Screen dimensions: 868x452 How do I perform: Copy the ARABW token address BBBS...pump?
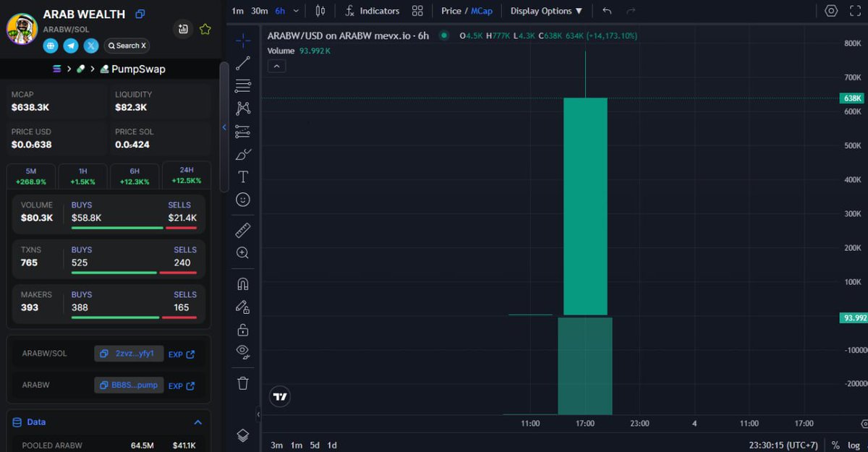[129, 385]
